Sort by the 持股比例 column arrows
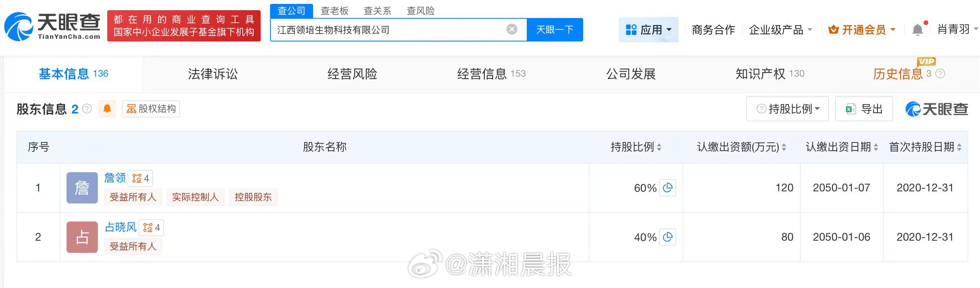The image size is (980, 288). [x=659, y=147]
